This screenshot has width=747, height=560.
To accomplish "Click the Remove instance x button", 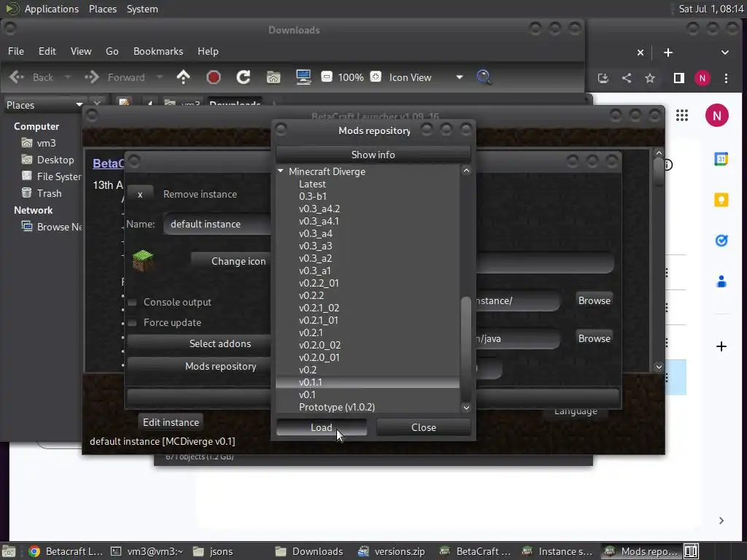I will [140, 194].
